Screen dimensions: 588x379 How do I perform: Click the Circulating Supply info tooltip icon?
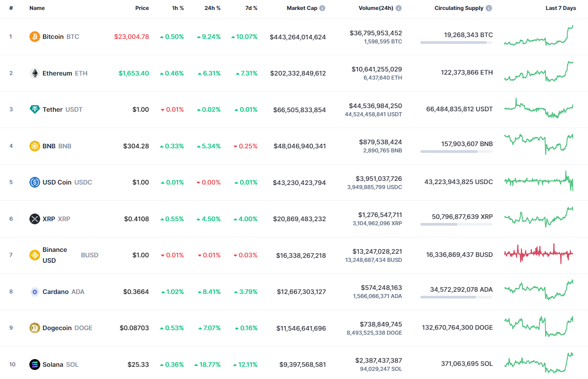489,8
